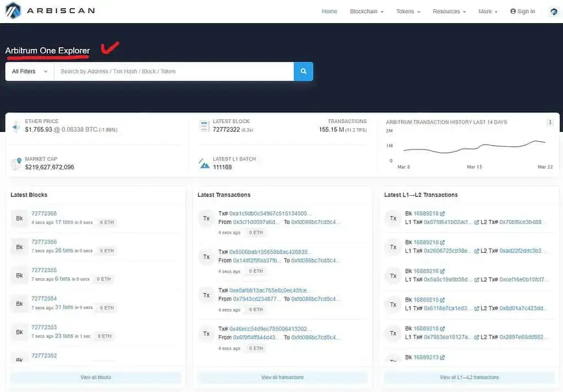Viewport: 563px width, 392px height.
Task: Open external link icon next to L1 Tx 0x7983ea18127a
Action: 477,337
